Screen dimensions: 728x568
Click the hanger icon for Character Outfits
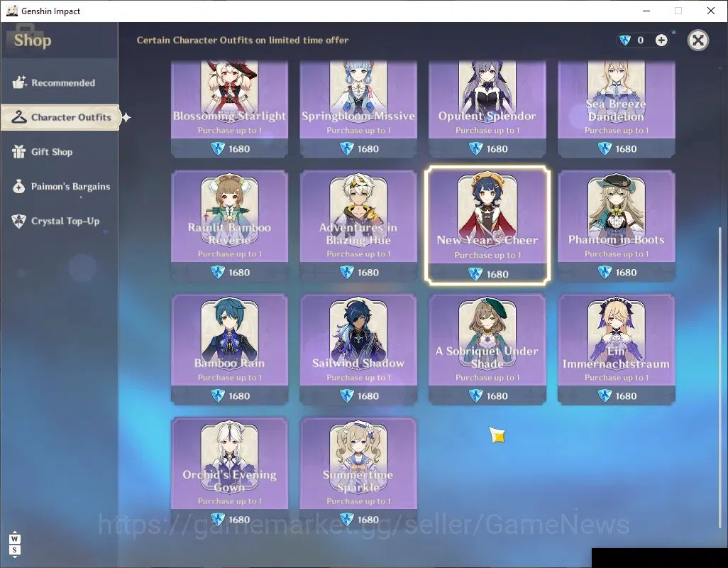pos(19,116)
